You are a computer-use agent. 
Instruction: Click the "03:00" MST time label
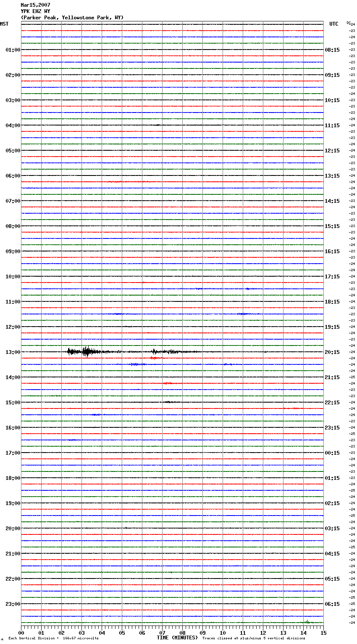coord(13,100)
